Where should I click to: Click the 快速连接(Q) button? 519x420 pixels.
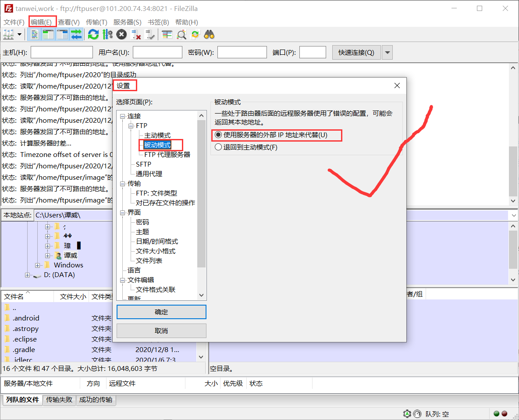[356, 52]
